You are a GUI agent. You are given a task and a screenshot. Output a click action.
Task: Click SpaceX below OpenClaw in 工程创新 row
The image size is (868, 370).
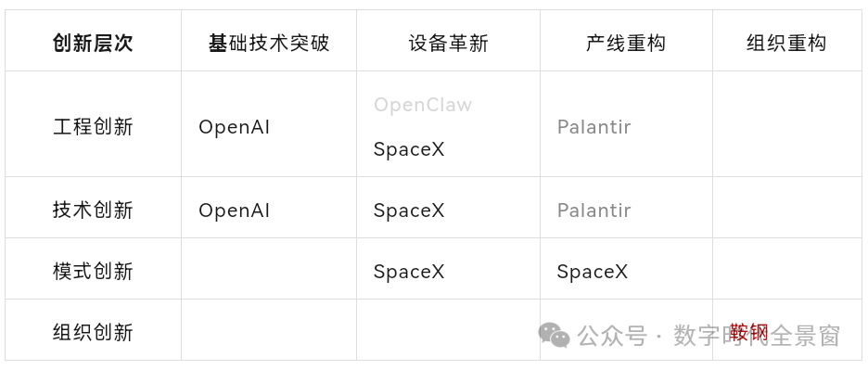coord(409,149)
